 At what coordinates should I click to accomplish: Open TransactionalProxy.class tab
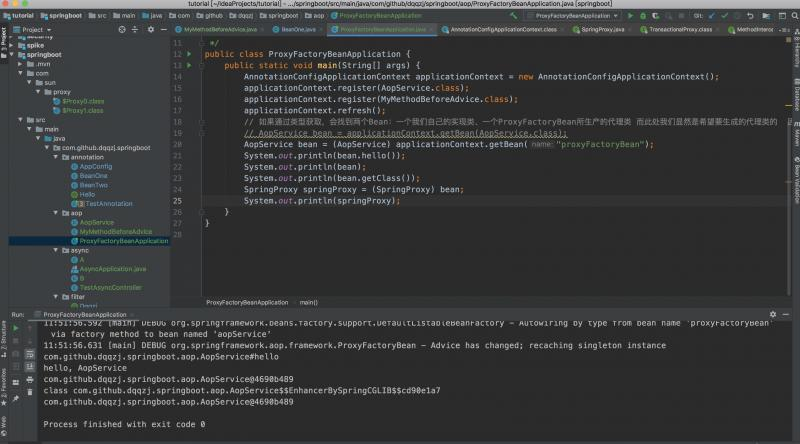[680, 30]
